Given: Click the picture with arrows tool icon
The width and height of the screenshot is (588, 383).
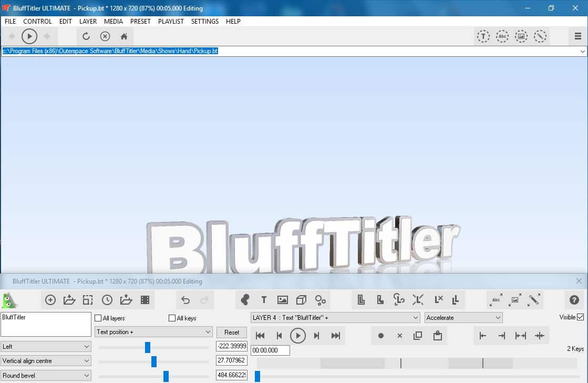Looking at the screenshot, I should [x=515, y=300].
